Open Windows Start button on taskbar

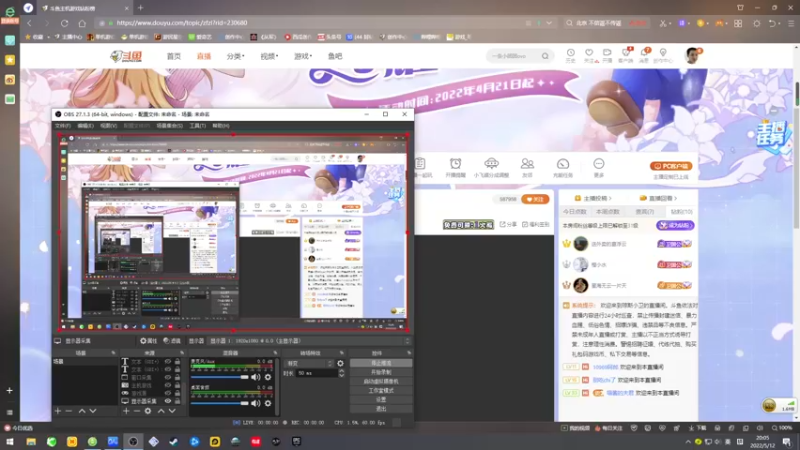pyautogui.click(x=10, y=442)
